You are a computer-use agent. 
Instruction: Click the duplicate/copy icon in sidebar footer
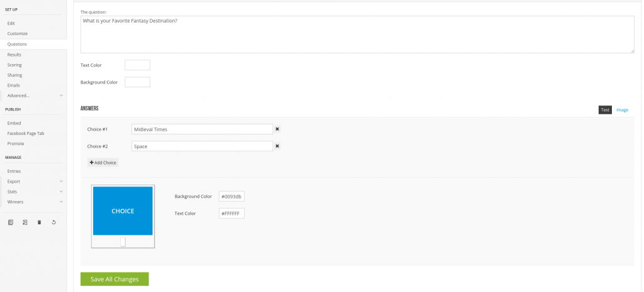point(11,222)
